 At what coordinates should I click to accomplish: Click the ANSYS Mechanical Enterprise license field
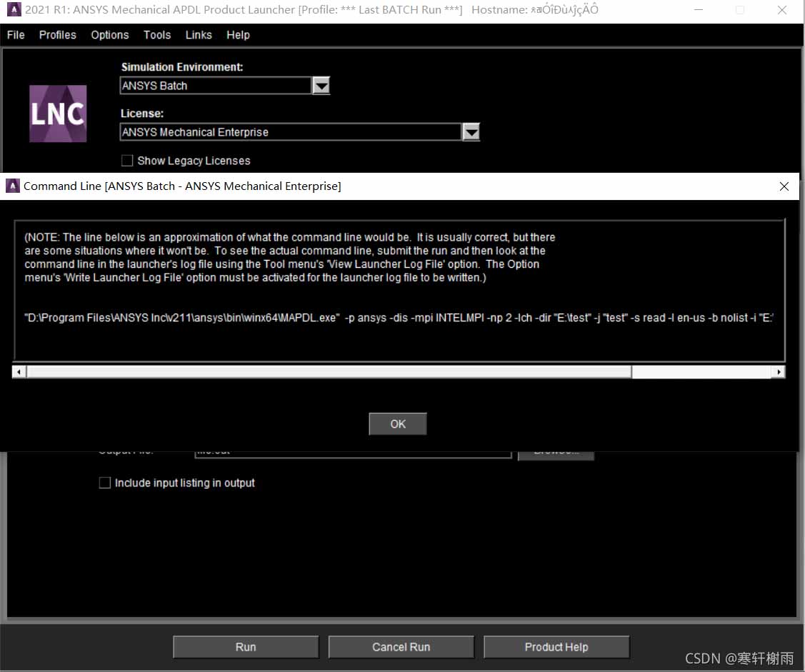tap(291, 132)
